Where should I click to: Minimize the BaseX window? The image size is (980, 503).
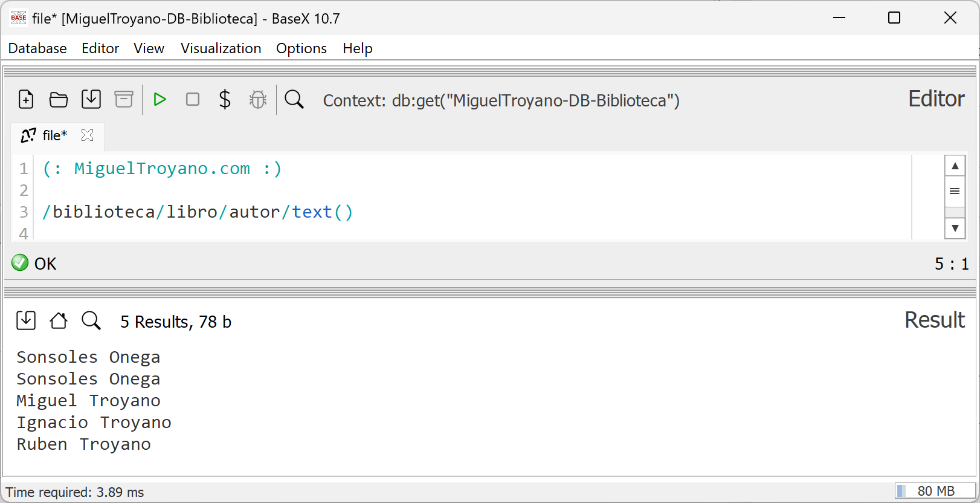click(x=839, y=18)
